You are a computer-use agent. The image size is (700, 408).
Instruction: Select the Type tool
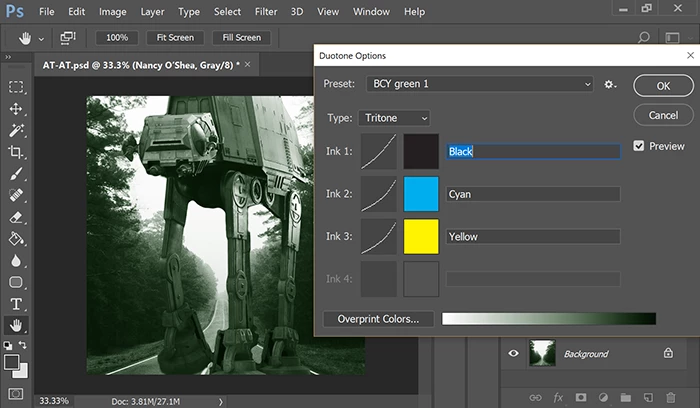(x=16, y=304)
